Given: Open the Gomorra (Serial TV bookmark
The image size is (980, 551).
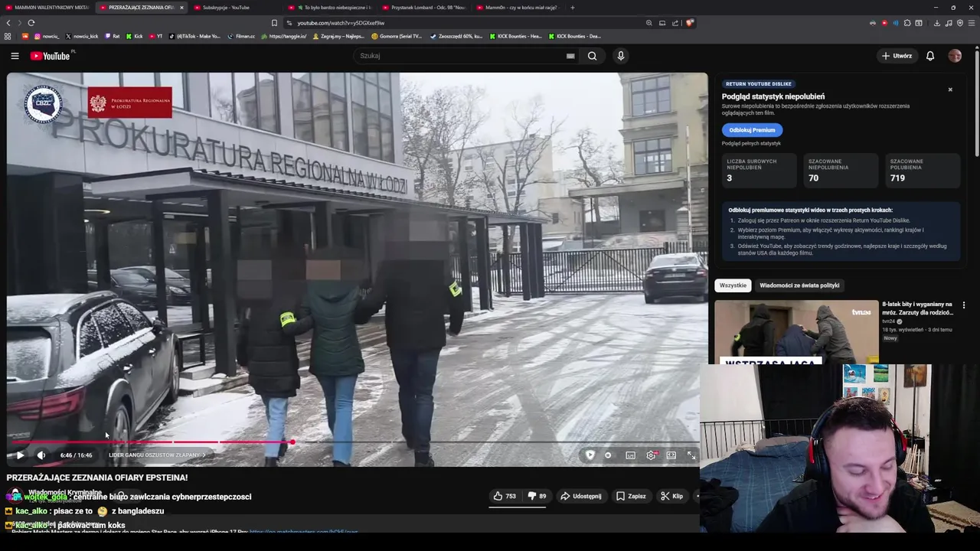Looking at the screenshot, I should (x=397, y=36).
